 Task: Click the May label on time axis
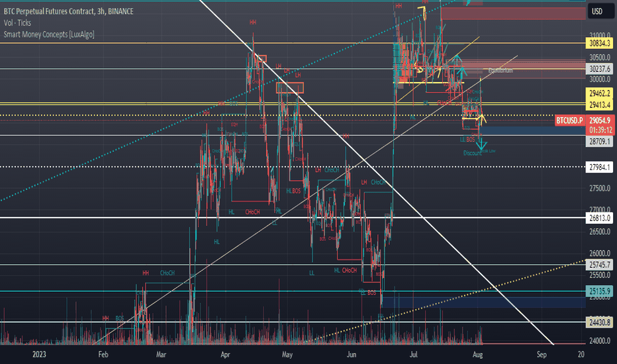tap(287, 355)
